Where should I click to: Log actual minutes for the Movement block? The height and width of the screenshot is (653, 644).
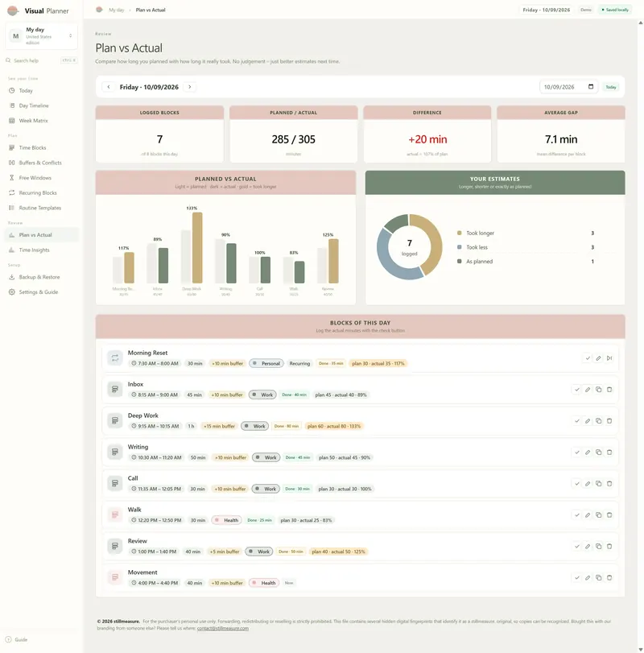coord(576,577)
